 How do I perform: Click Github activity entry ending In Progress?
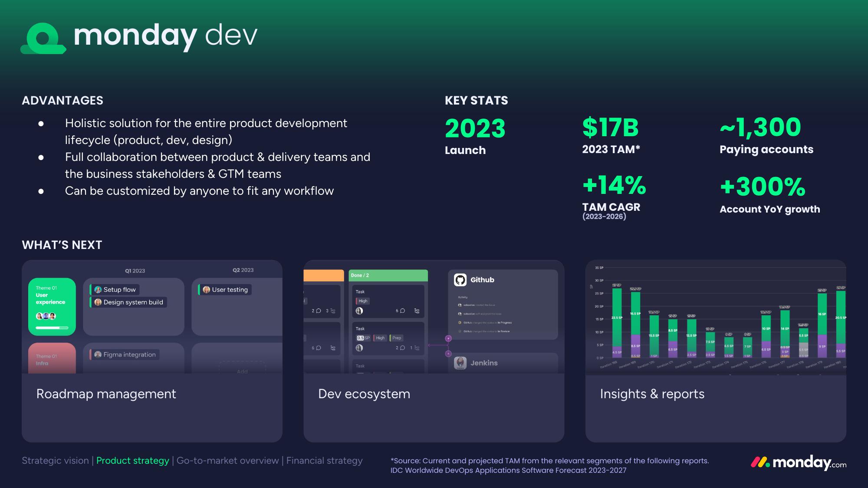(x=485, y=323)
